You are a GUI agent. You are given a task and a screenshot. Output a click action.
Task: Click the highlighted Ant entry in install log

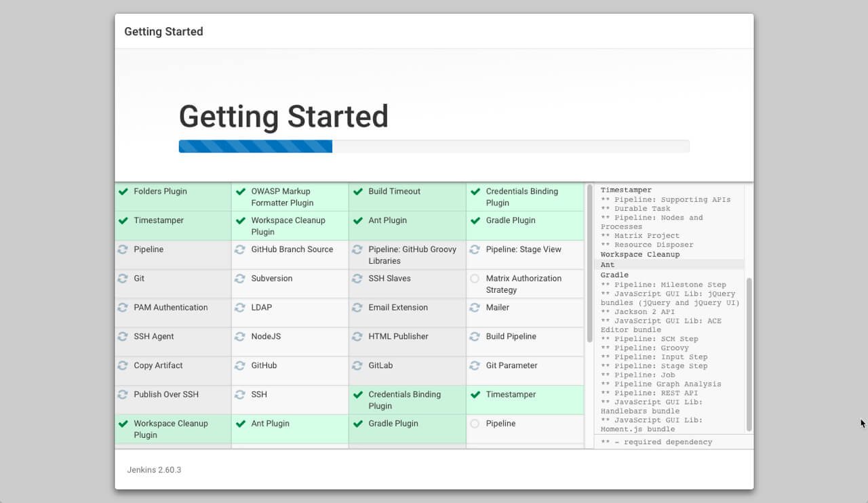pyautogui.click(x=608, y=265)
